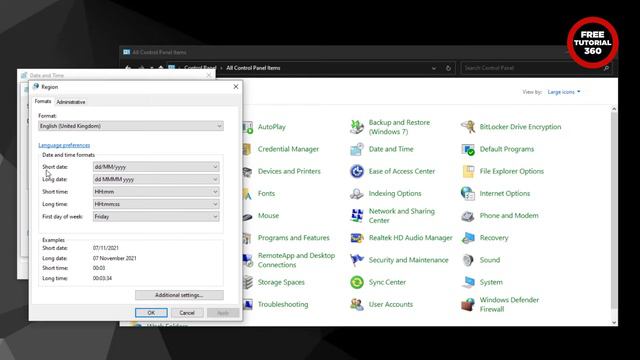Open the System icon

click(x=468, y=282)
